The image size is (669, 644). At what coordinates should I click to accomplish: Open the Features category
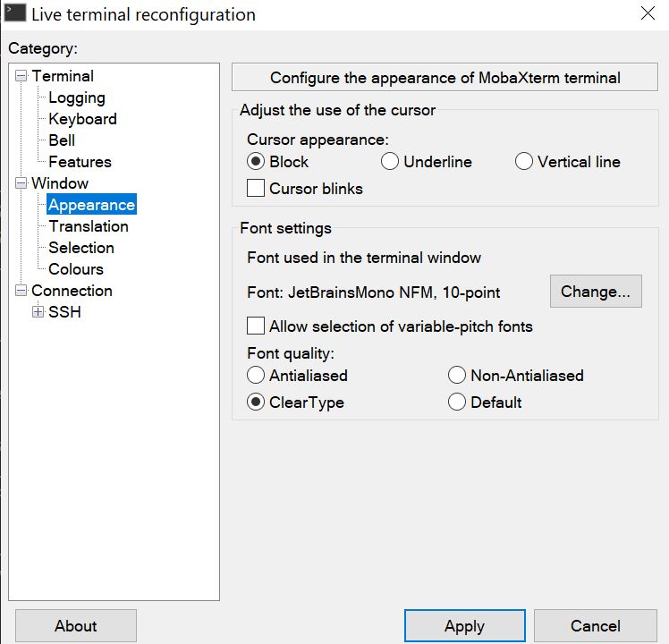[x=80, y=162]
